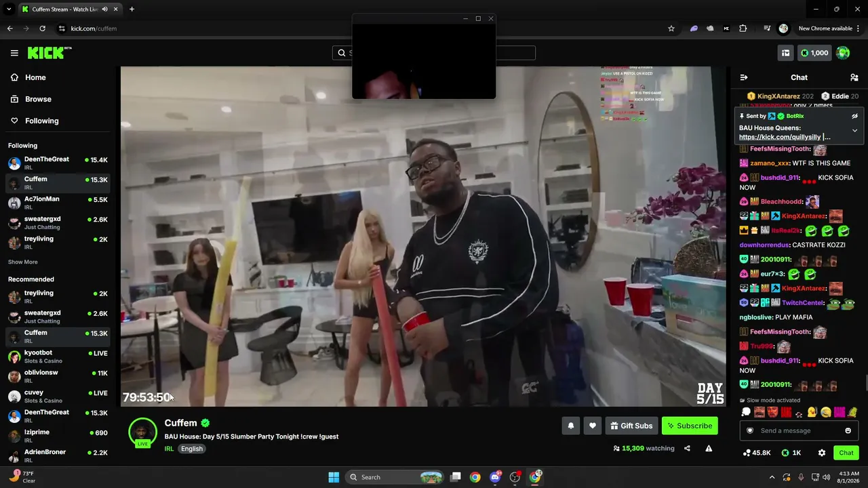
Task: Toggle notification bell for Cuffem
Action: (x=570, y=426)
